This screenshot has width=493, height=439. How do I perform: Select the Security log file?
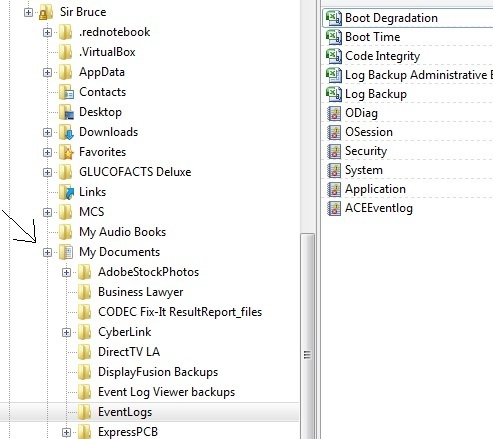[x=366, y=151]
